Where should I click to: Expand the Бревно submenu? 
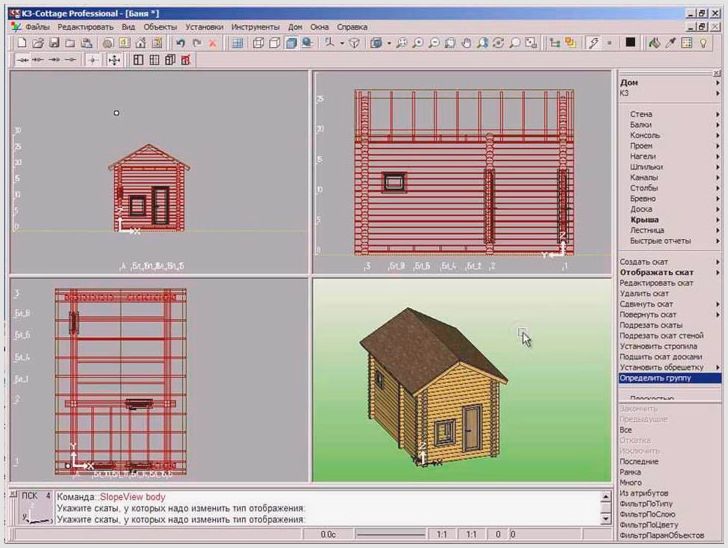670,198
